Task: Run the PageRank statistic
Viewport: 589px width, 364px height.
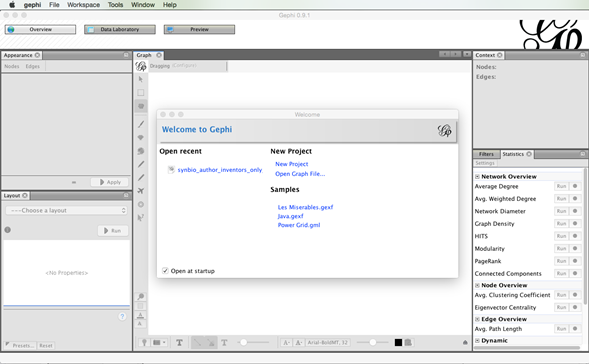Action: click(x=562, y=261)
